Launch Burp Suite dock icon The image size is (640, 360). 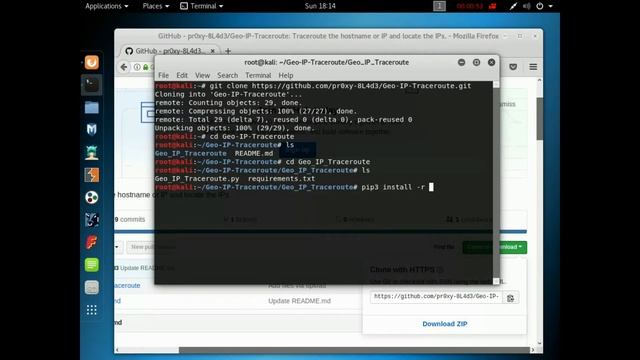(x=91, y=175)
